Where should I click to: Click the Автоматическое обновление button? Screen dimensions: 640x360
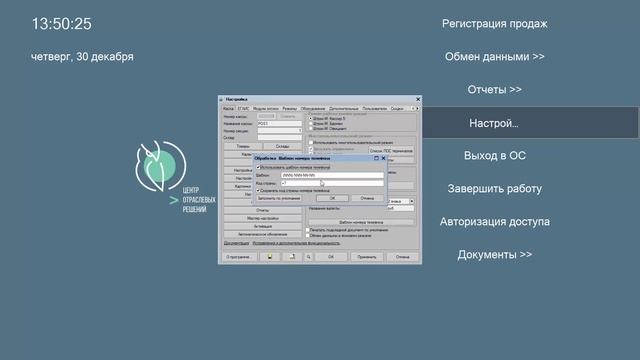(x=262, y=234)
